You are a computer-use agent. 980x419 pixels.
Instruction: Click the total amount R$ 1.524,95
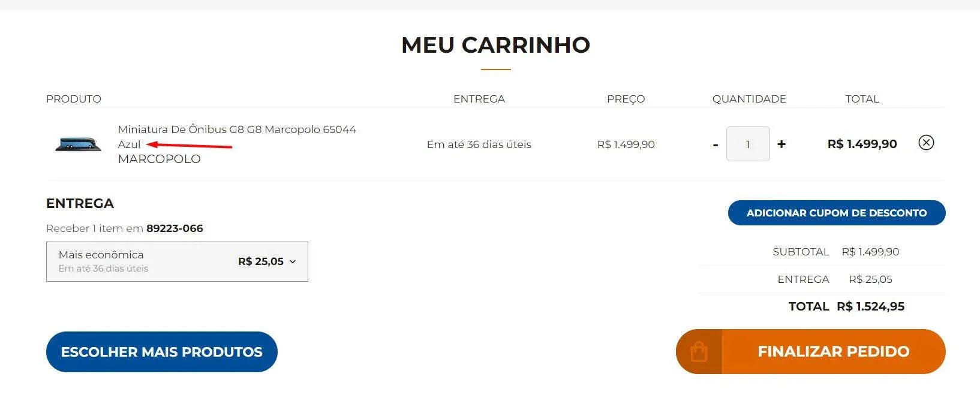(871, 306)
